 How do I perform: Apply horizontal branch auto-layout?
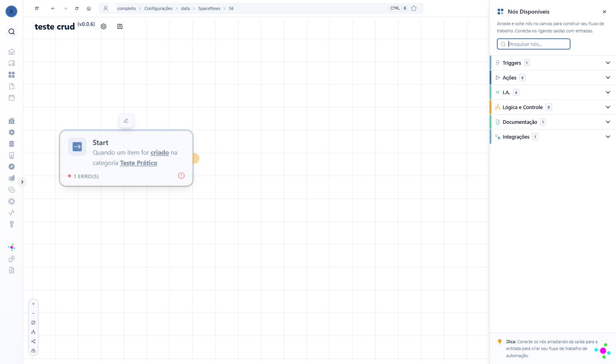click(x=33, y=341)
